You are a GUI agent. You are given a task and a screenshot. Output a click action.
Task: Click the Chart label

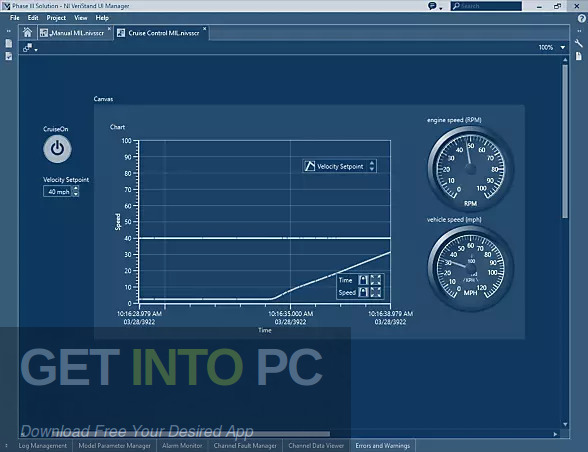tap(117, 127)
